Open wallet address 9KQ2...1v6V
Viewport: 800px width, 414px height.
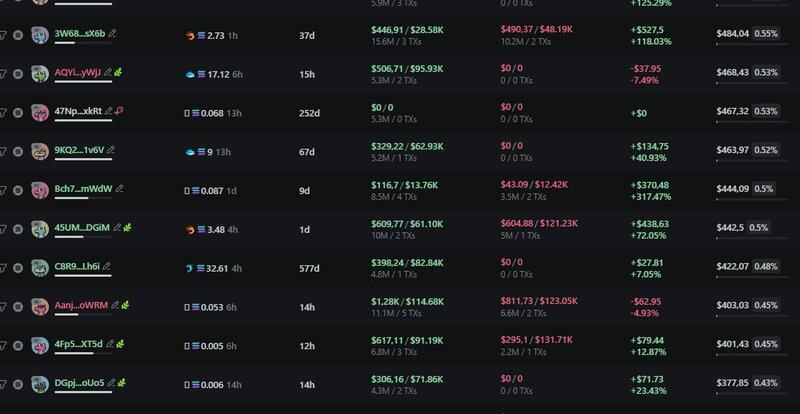tap(79, 150)
